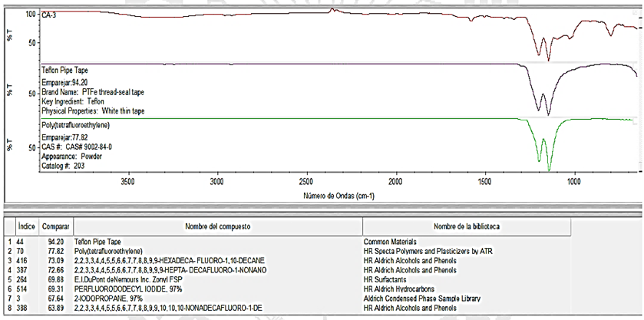Sort by the Índice column header

(x=28, y=227)
